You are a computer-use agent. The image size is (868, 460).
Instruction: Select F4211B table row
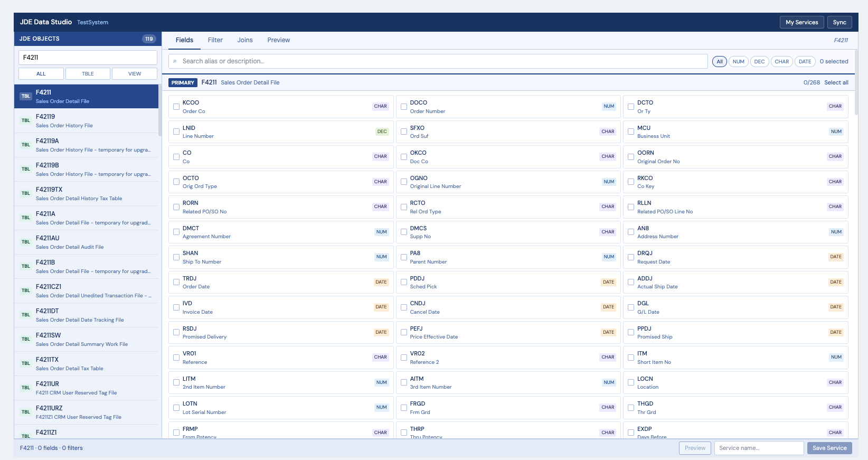click(x=86, y=266)
